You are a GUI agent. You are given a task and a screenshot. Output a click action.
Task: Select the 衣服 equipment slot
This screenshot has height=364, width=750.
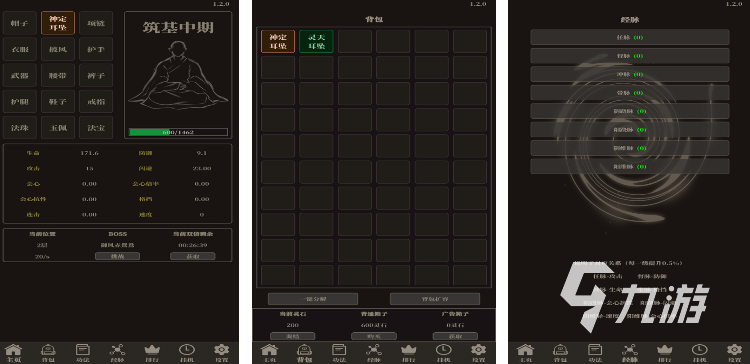[20, 49]
